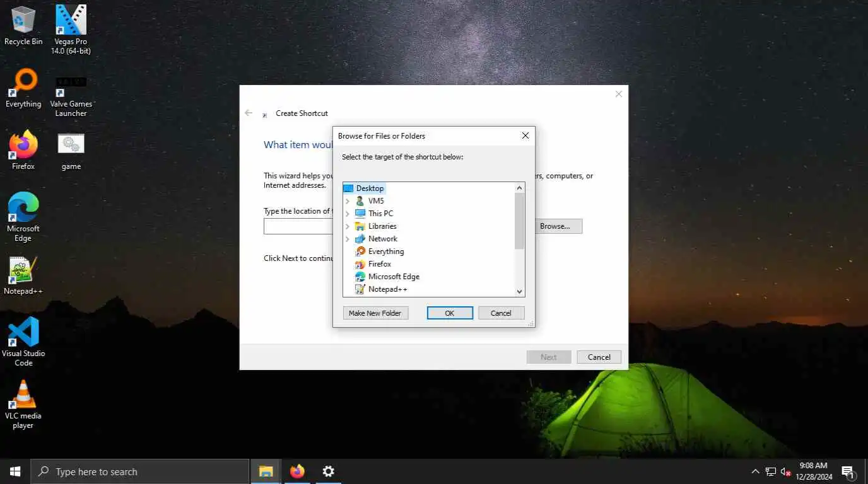
Task: Click the folder tree scrollbar thumb
Action: [x=519, y=221]
